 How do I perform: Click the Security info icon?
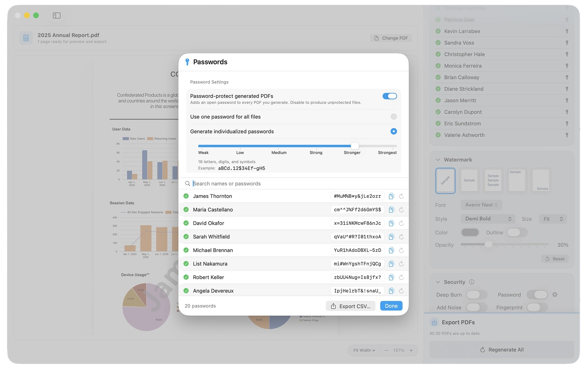472,282
